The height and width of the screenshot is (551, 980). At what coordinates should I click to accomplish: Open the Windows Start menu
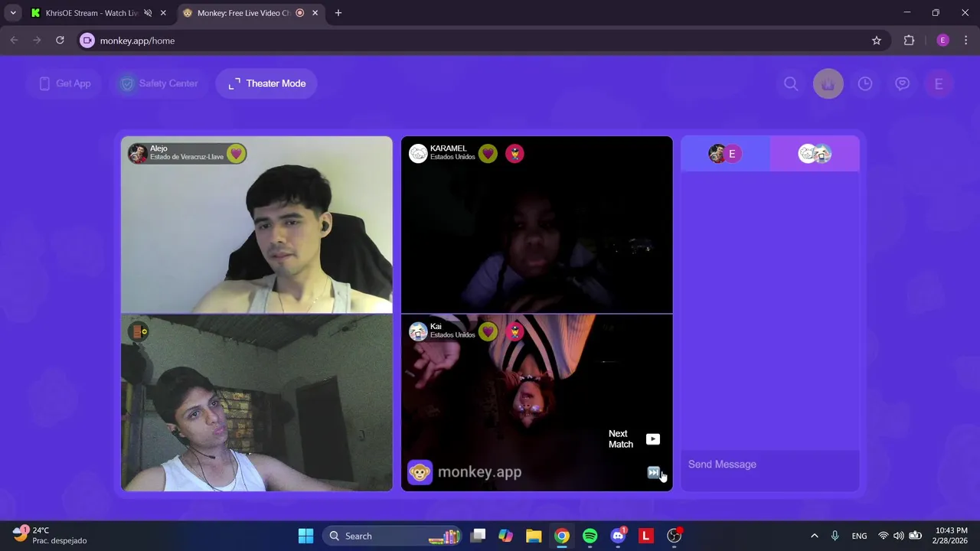pos(305,536)
